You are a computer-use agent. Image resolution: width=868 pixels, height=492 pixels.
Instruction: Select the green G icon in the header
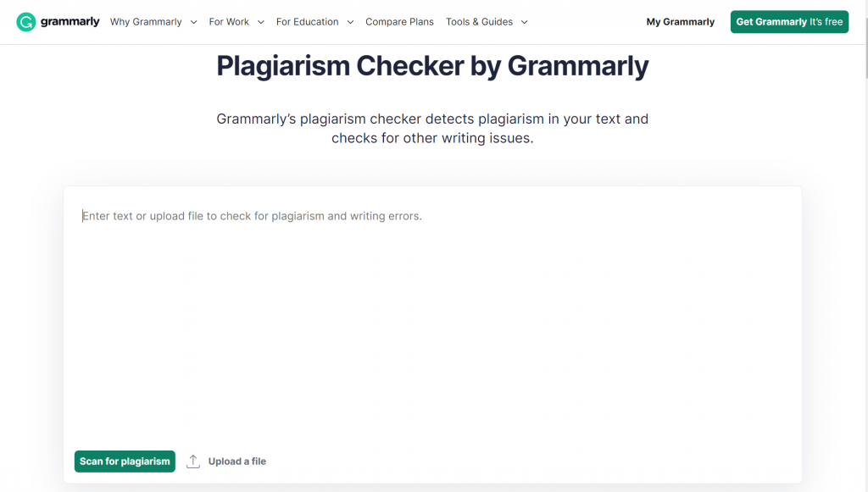point(26,21)
